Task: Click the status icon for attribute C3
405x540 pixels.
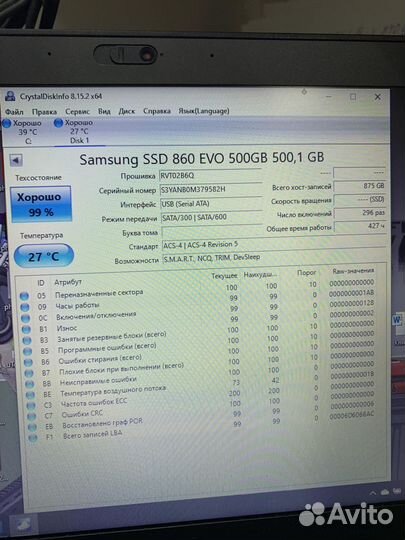Action: point(31,406)
